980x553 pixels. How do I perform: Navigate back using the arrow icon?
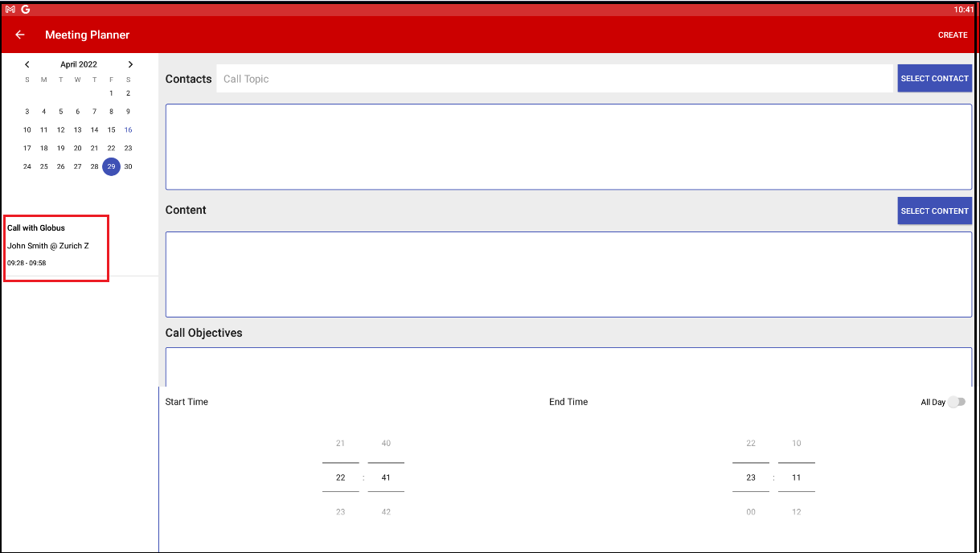(19, 35)
